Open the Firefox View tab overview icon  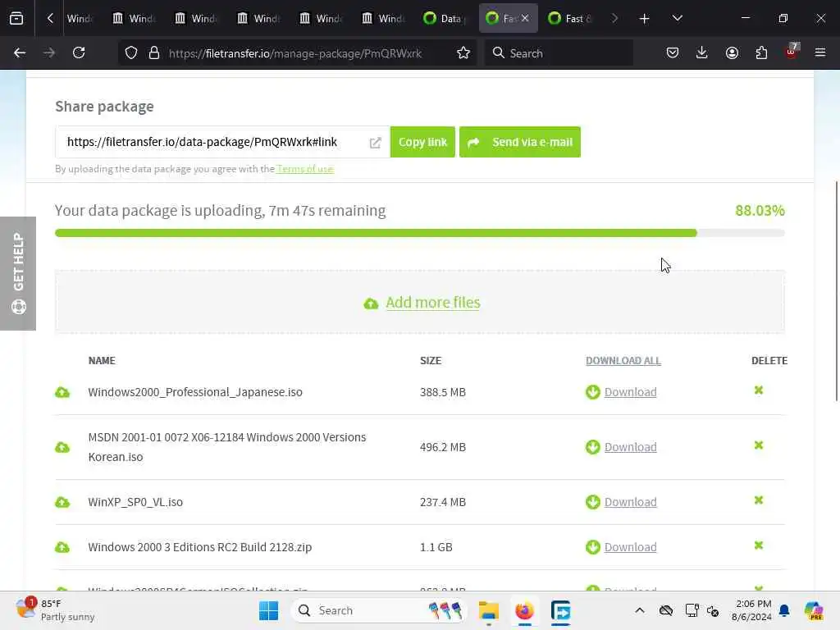pos(16,18)
